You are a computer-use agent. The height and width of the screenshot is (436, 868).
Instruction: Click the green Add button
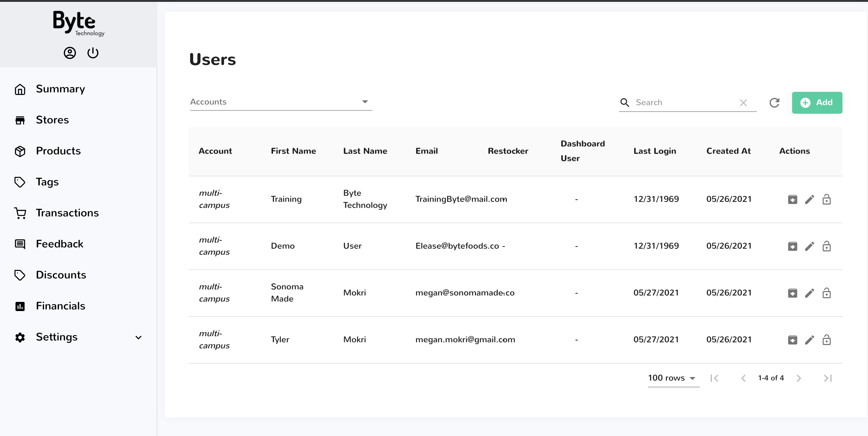(x=816, y=102)
